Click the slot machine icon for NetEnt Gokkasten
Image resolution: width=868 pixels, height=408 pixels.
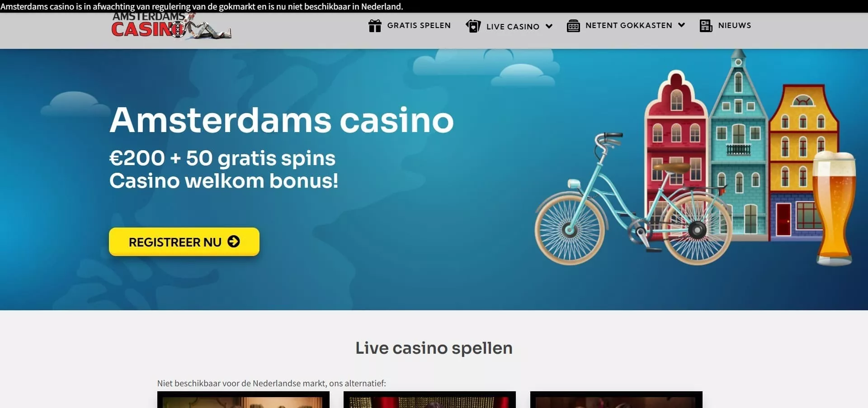573,26
